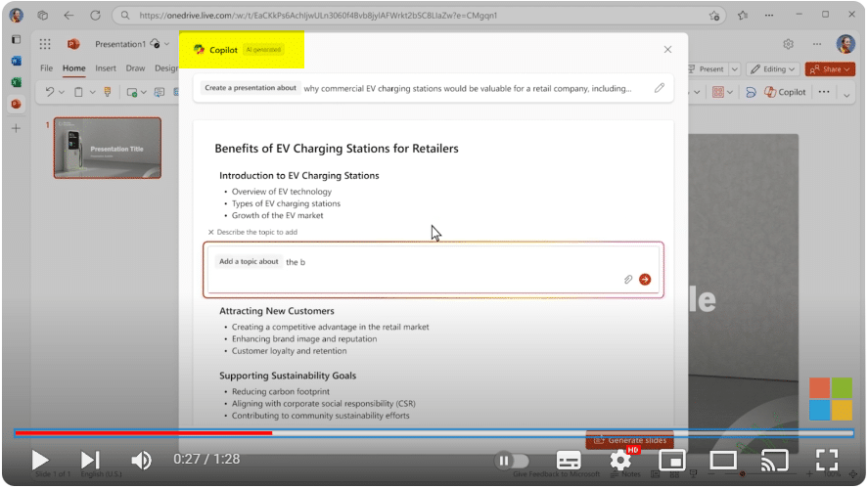Activate the Format Painter
The image size is (868, 488).
108,92
